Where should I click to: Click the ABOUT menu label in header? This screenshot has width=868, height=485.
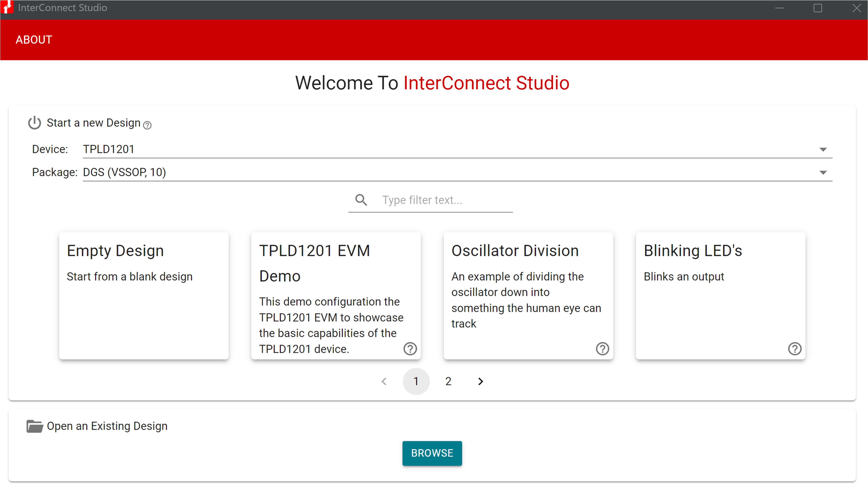coord(34,39)
